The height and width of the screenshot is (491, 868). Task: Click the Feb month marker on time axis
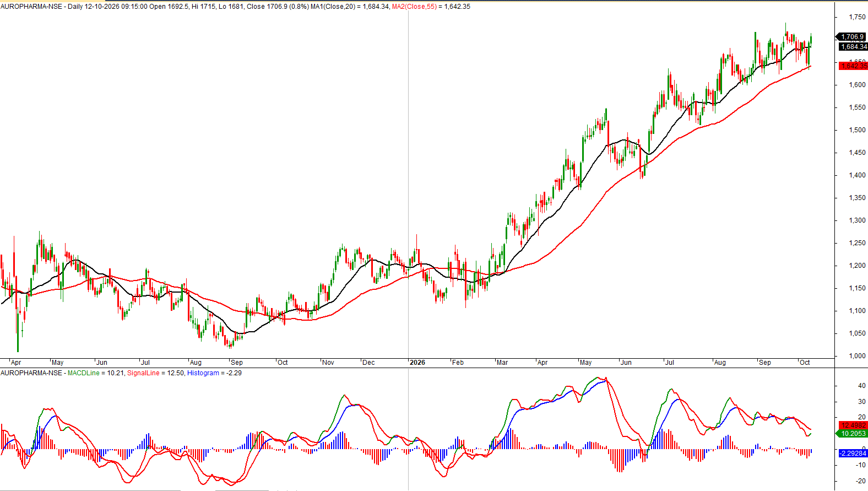tap(458, 363)
